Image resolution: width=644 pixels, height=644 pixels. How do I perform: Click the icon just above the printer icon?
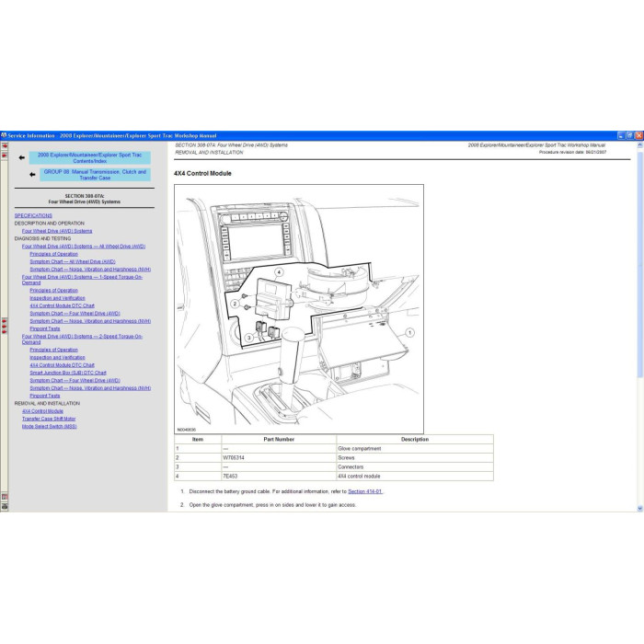4,497
